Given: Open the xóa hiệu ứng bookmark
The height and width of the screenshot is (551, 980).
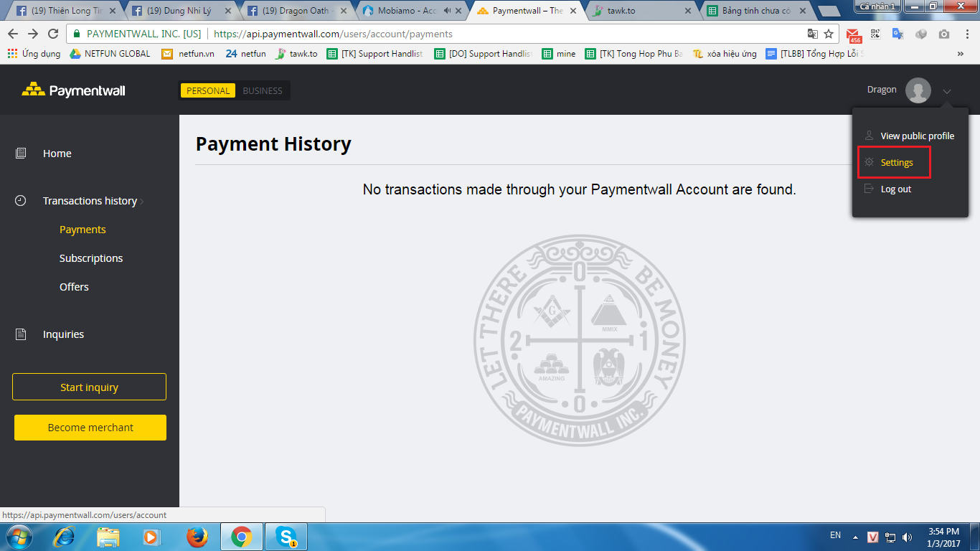Looking at the screenshot, I should 725,54.
